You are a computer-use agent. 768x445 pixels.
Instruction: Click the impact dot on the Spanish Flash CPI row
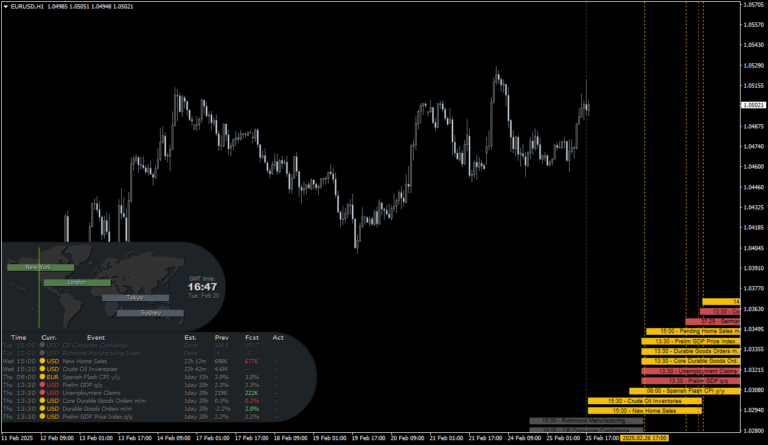[40, 377]
